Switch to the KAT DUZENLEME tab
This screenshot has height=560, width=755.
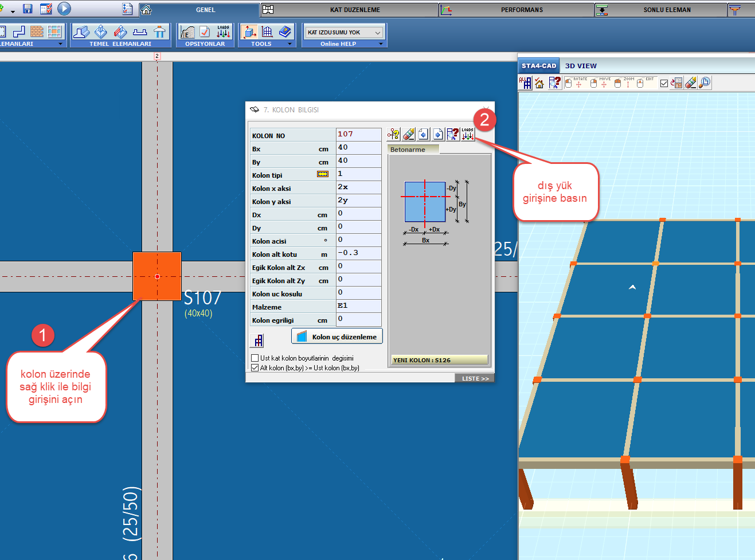point(354,10)
